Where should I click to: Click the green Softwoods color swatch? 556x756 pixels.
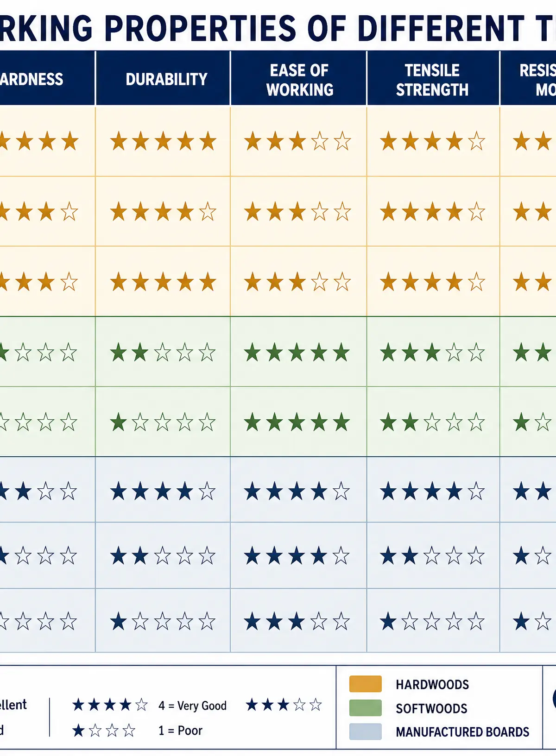(366, 708)
